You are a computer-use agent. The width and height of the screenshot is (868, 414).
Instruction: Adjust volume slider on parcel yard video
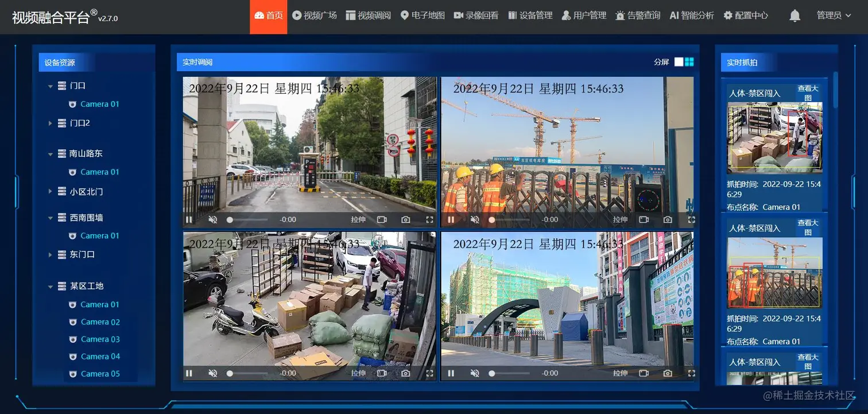(x=247, y=373)
